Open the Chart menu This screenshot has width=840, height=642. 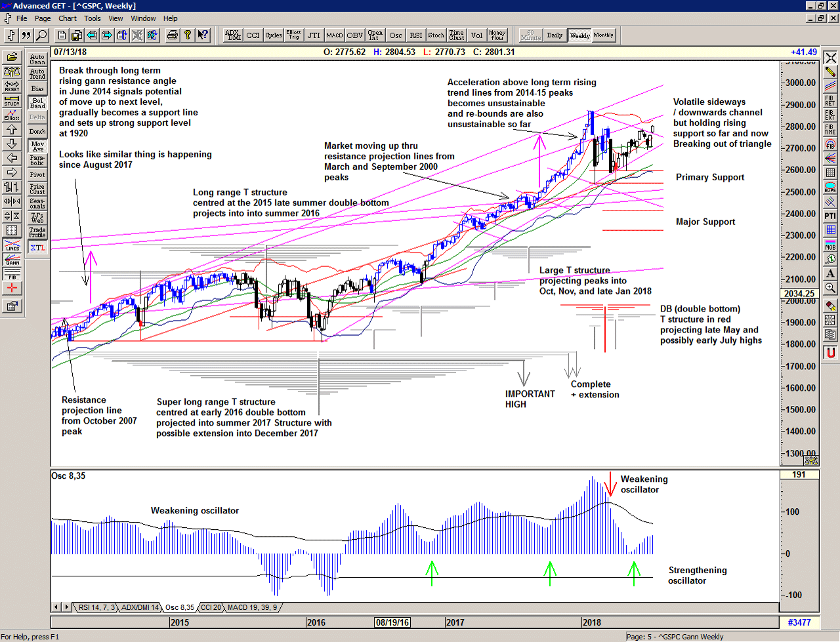(68, 18)
